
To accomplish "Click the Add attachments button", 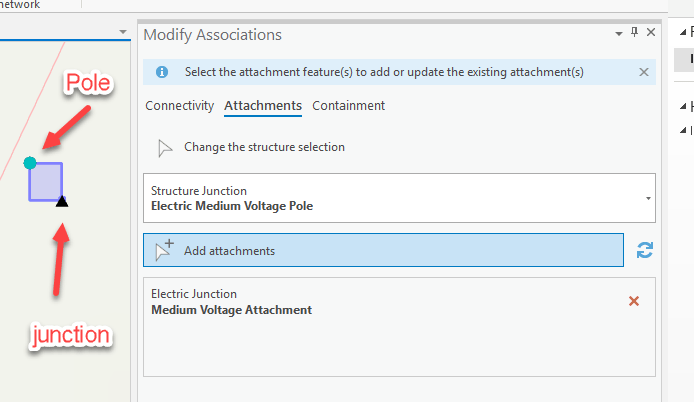I will 383,250.
